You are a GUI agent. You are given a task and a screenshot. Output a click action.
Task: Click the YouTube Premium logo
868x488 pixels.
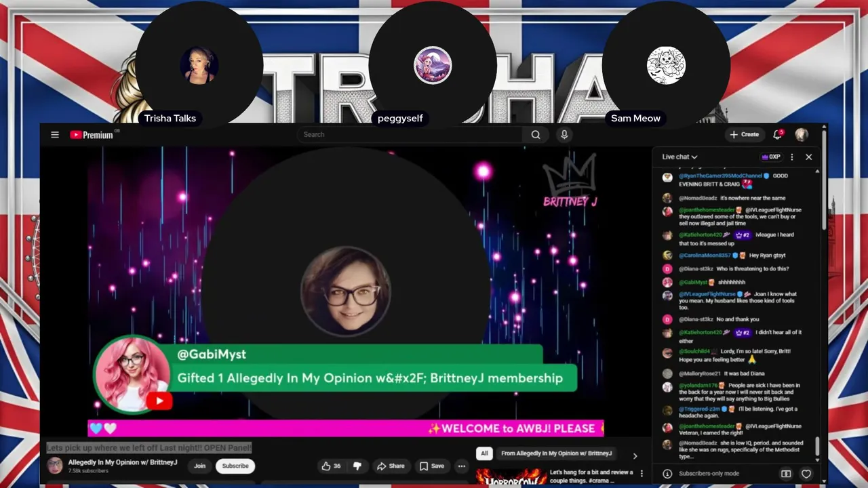point(92,135)
